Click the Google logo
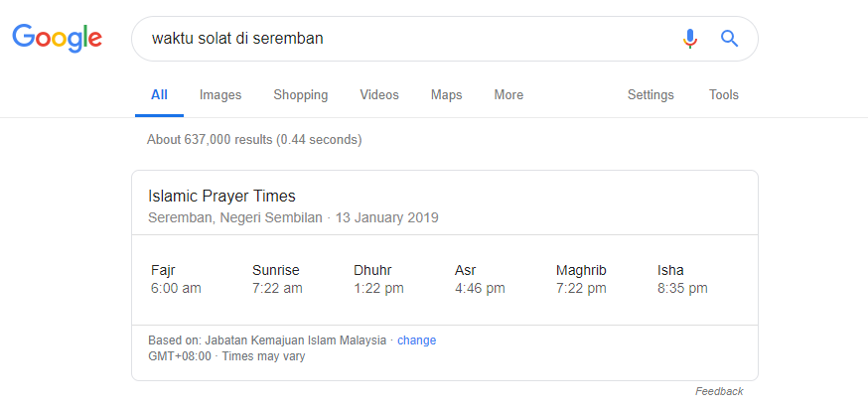Image resolution: width=868 pixels, height=407 pixels. pos(57,39)
